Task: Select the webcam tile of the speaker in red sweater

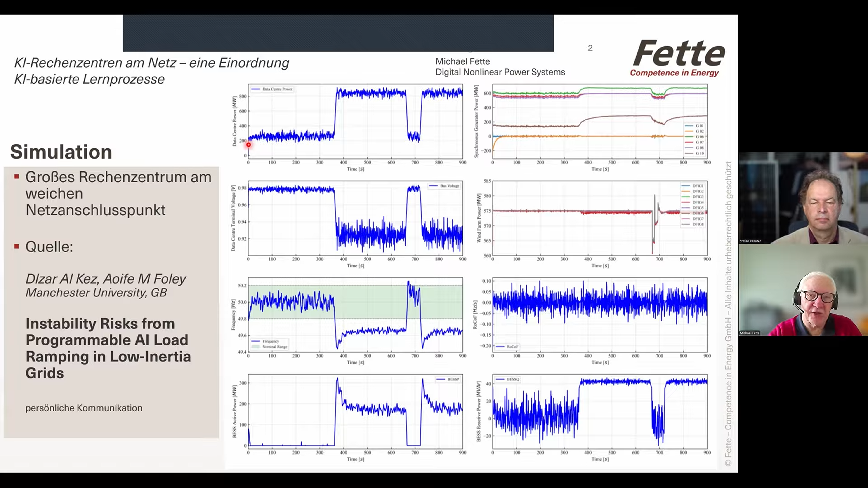Action: [803, 290]
